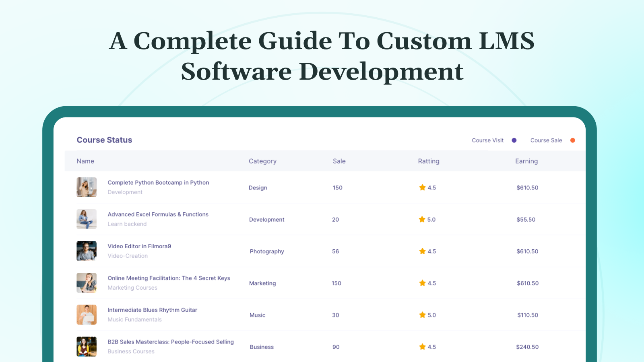This screenshot has height=362, width=644.
Task: Click the Music Fundamentals subtitle
Action: click(x=134, y=319)
